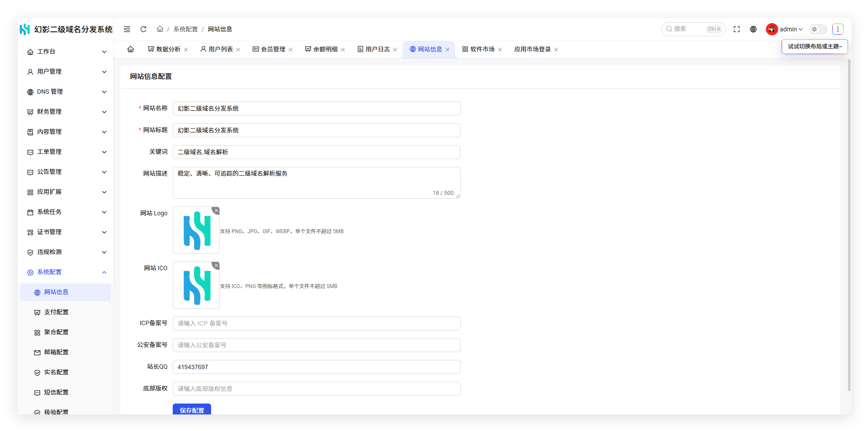Close the 用户日志 tab
The width and height of the screenshot is (868, 431).
tap(395, 50)
